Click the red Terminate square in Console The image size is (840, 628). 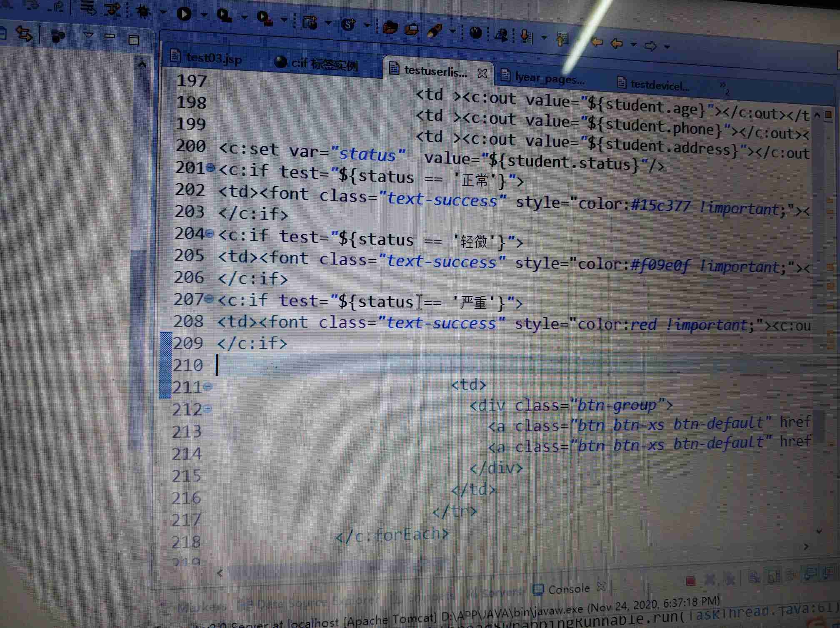point(690,581)
